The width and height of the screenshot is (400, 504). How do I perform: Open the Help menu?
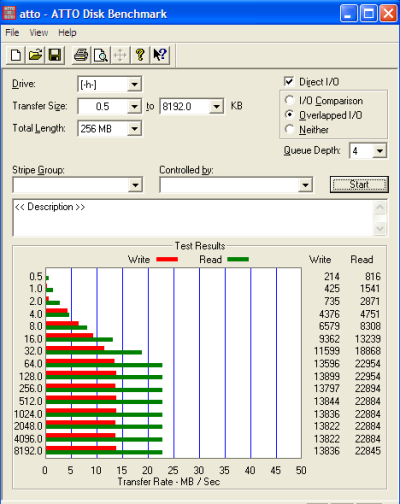[x=67, y=33]
